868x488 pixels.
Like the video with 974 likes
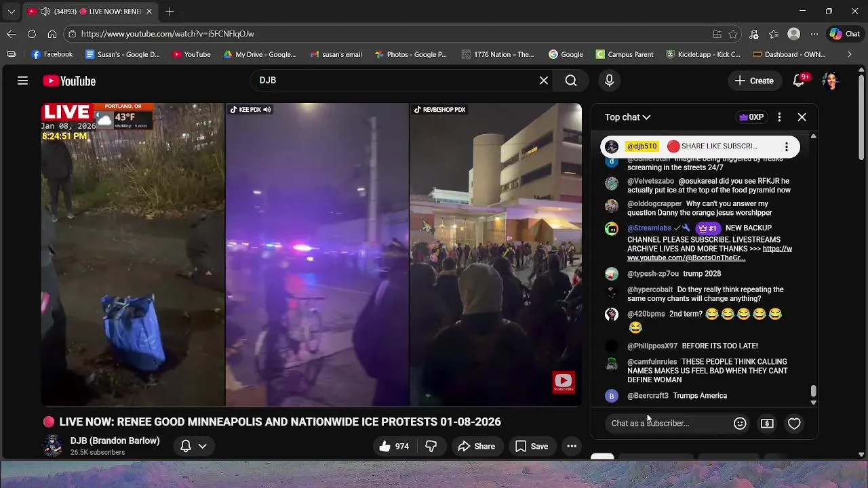(x=393, y=446)
